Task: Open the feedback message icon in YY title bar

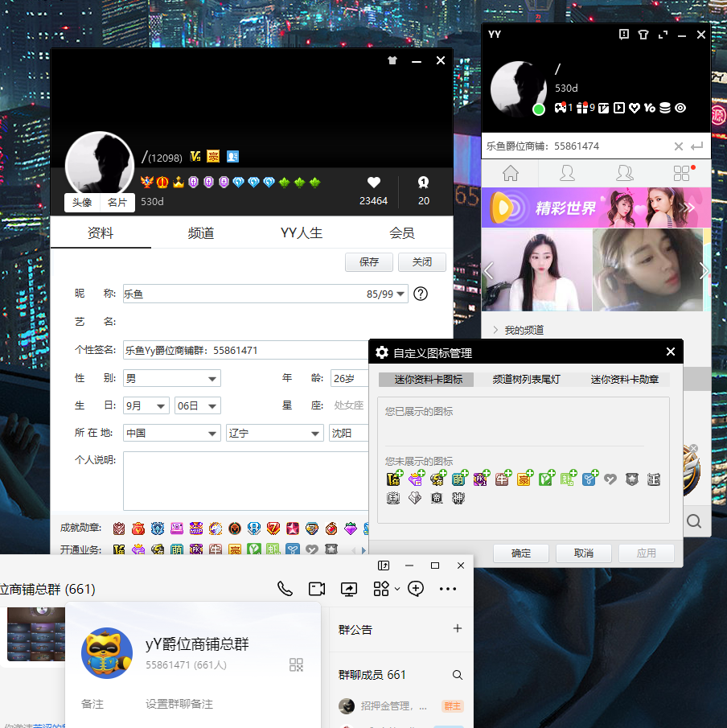Action: click(x=624, y=35)
